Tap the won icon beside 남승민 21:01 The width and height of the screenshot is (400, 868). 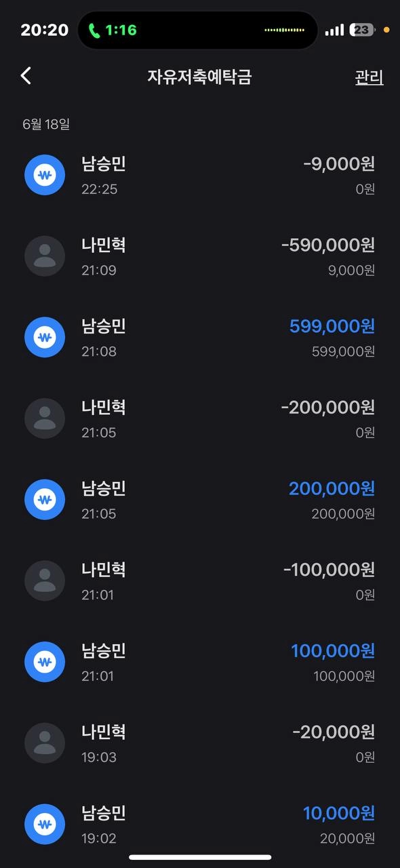pyautogui.click(x=45, y=662)
